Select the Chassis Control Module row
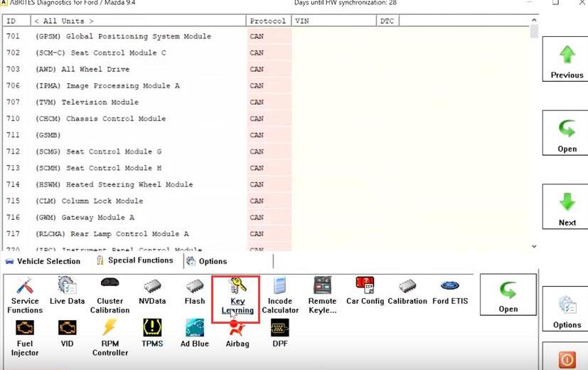 265,119
